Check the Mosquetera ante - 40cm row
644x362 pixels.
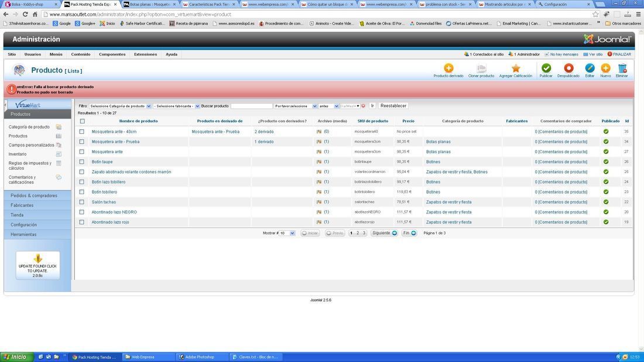pos(82,132)
